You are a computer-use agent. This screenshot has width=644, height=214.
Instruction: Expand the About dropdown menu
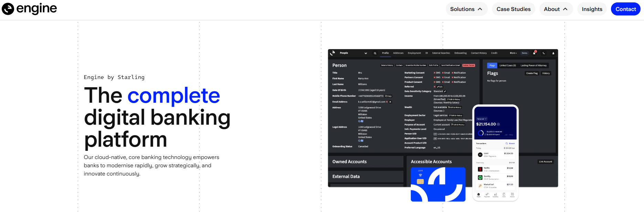click(556, 9)
